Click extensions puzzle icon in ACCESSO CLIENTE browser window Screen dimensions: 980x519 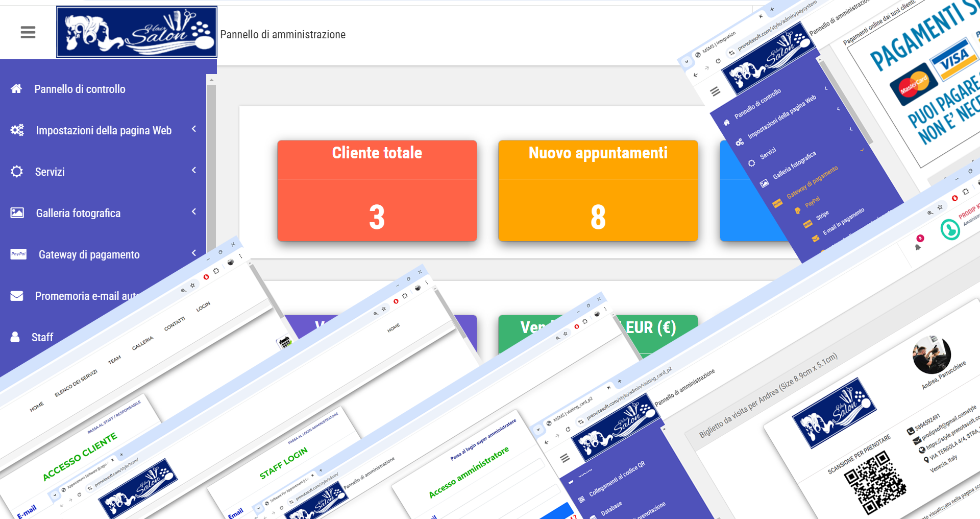tap(216, 271)
